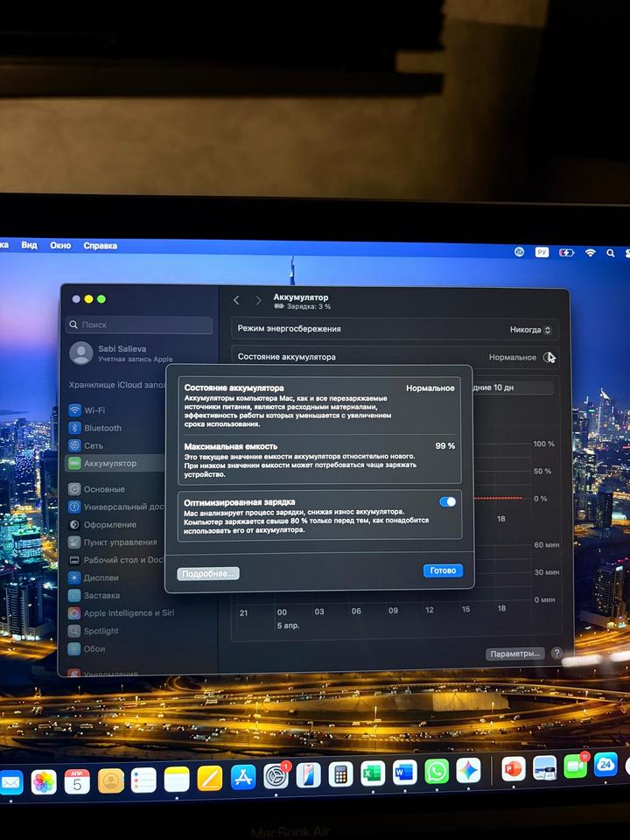Viewport: 630px width, 840px height.
Task: Toggle the Оптимизированная зарядка switch
Action: pos(447,501)
